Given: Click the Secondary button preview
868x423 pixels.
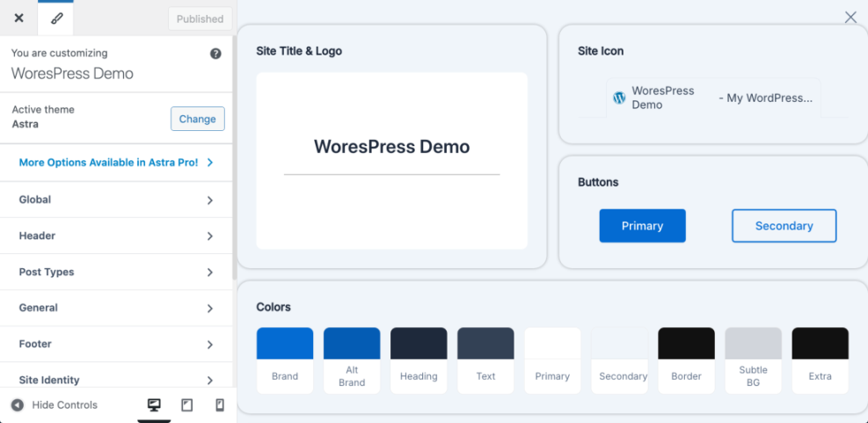Looking at the screenshot, I should pos(784,226).
